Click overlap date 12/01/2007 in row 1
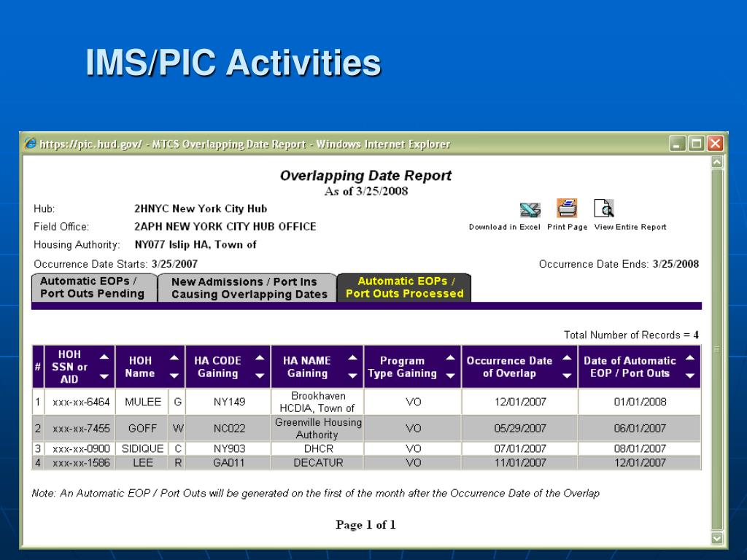This screenshot has height=560, width=747. (x=520, y=402)
